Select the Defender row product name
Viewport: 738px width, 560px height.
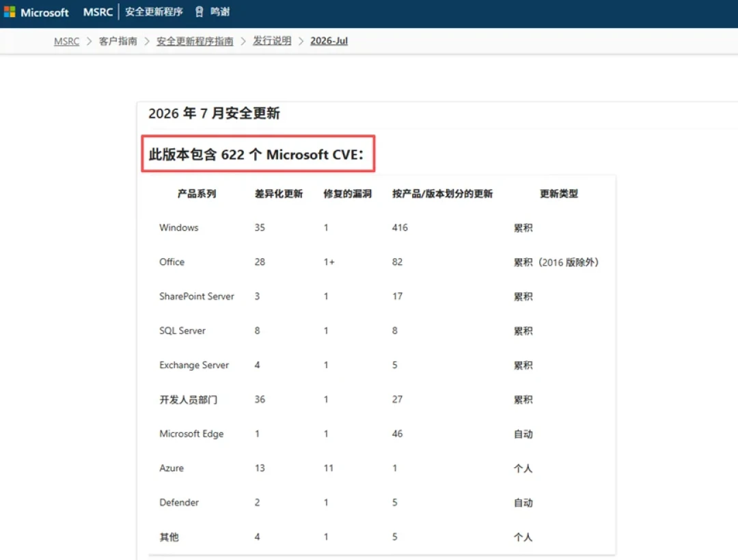click(179, 502)
